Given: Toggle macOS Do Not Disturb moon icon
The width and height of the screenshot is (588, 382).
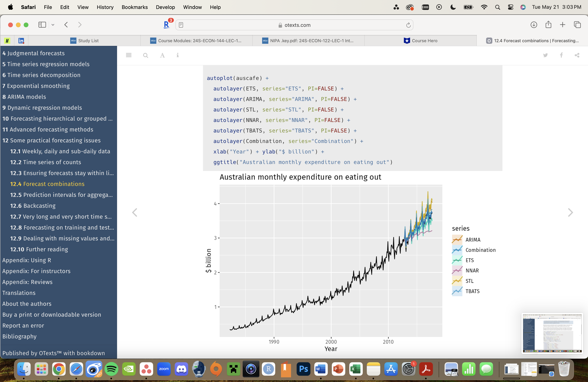Looking at the screenshot, I should pyautogui.click(x=453, y=7).
